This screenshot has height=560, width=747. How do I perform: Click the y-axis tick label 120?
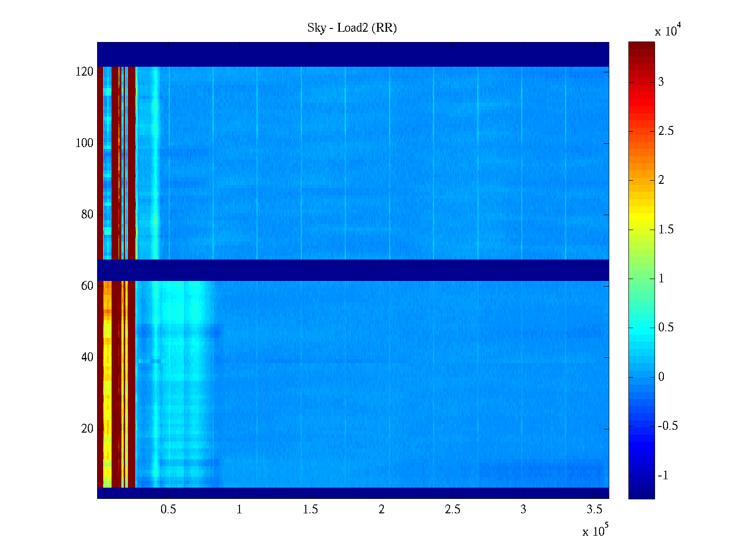[84, 72]
